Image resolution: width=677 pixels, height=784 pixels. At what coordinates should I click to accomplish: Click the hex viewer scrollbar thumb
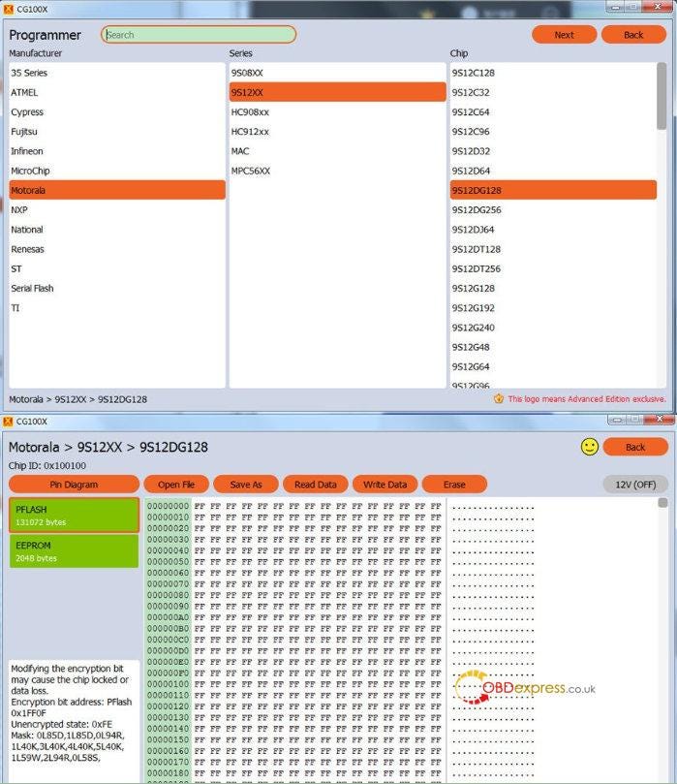click(662, 503)
